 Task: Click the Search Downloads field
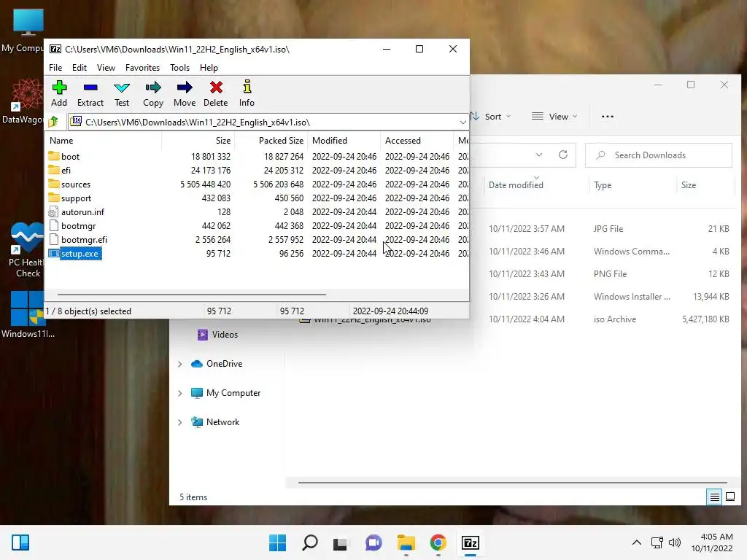[659, 155]
